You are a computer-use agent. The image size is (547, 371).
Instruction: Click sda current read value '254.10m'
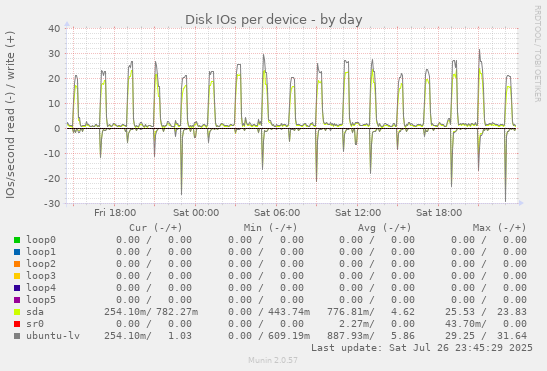[125, 312]
